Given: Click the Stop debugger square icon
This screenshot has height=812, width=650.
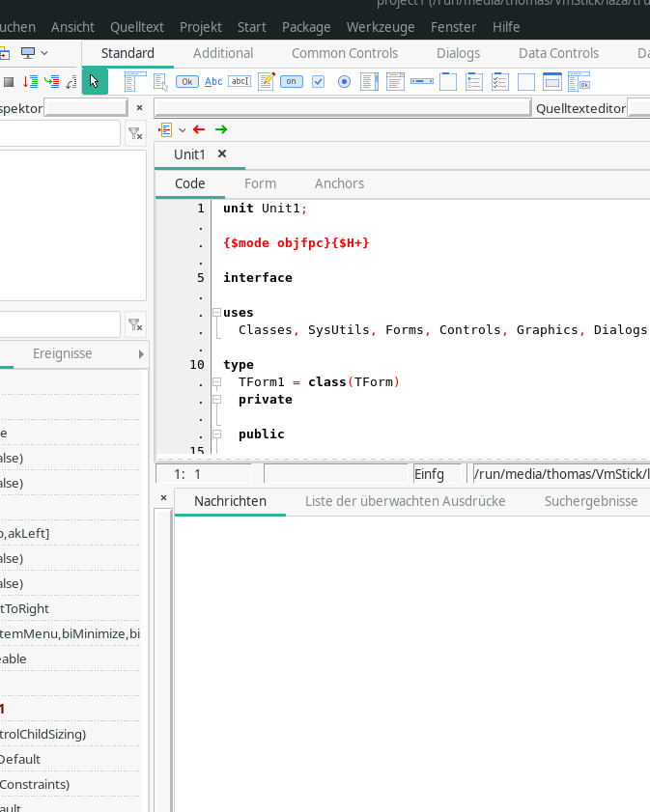Looking at the screenshot, I should (9, 82).
